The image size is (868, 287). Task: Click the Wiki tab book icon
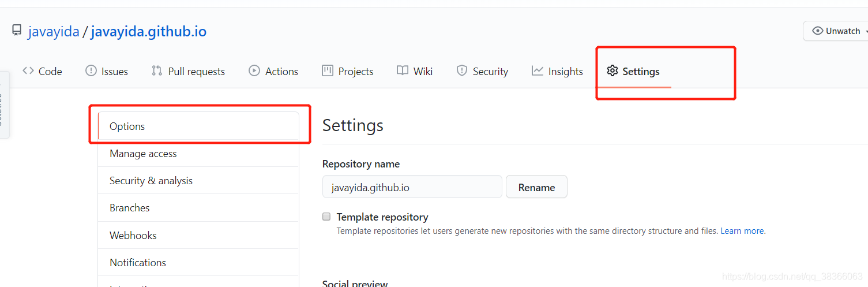[x=403, y=71]
